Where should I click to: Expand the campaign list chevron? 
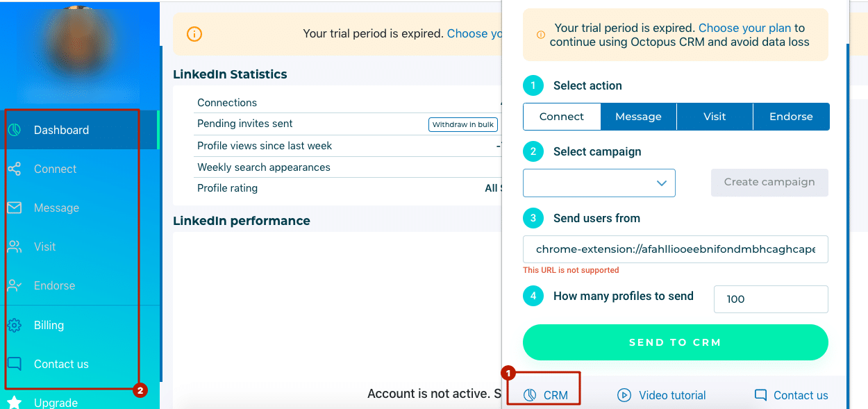point(661,183)
